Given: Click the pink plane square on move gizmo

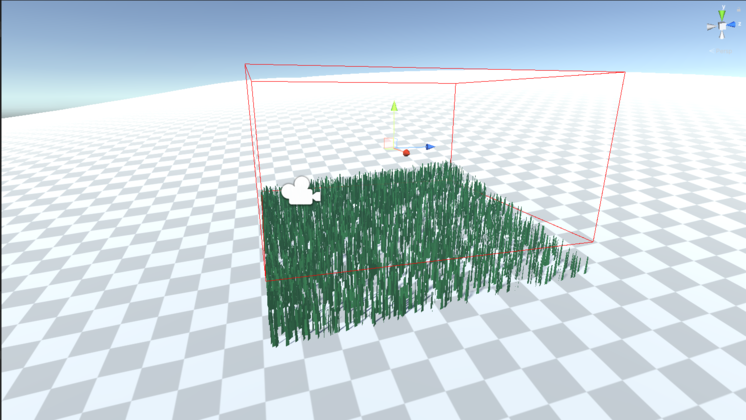Looking at the screenshot, I should [389, 143].
